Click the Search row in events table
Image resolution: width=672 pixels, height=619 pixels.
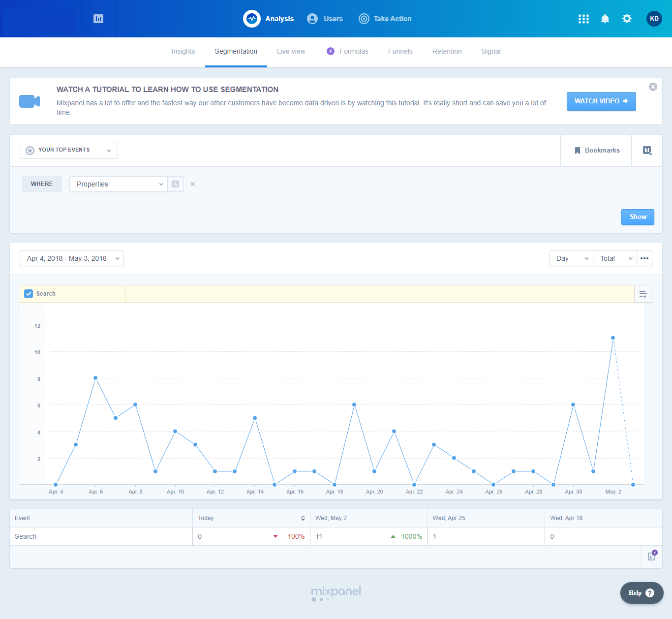pyautogui.click(x=336, y=536)
